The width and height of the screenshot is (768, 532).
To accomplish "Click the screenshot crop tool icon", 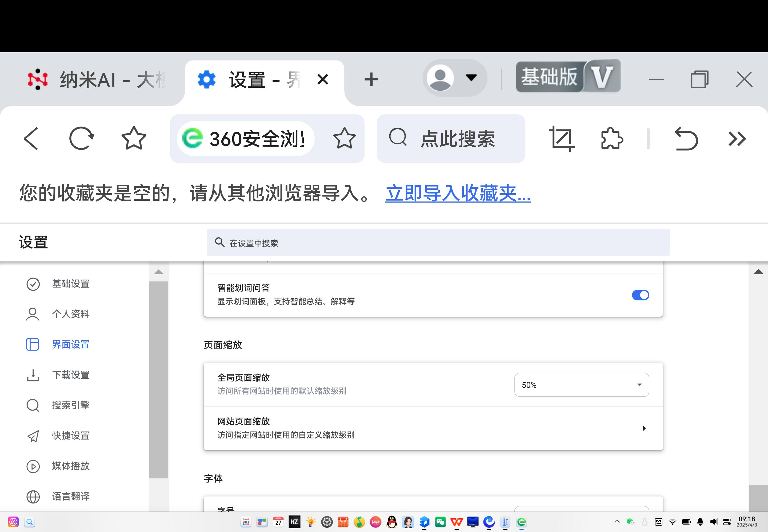I will (562, 138).
